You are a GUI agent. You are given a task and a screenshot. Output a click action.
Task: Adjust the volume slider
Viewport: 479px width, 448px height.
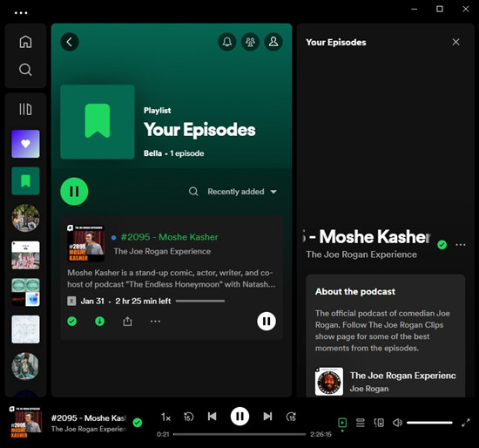point(429,423)
